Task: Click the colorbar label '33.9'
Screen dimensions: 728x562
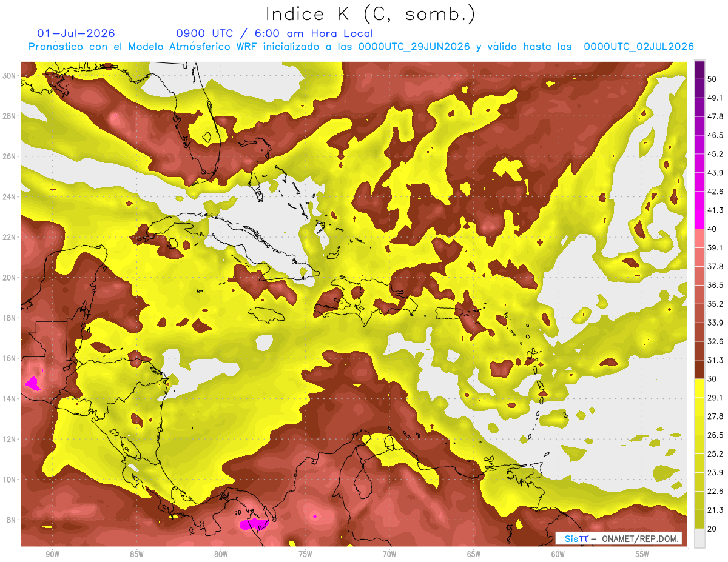Action: (x=715, y=323)
